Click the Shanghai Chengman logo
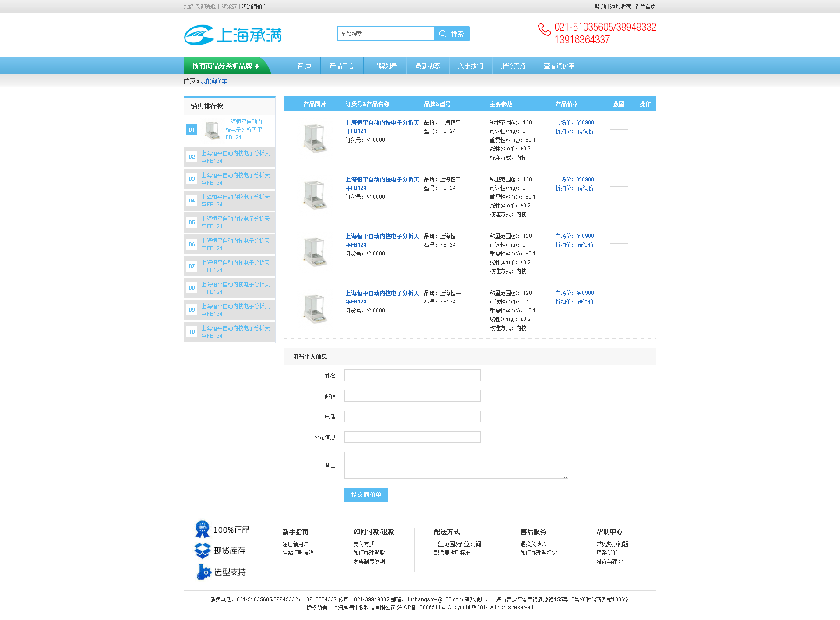The width and height of the screenshot is (840, 620). coord(233,35)
